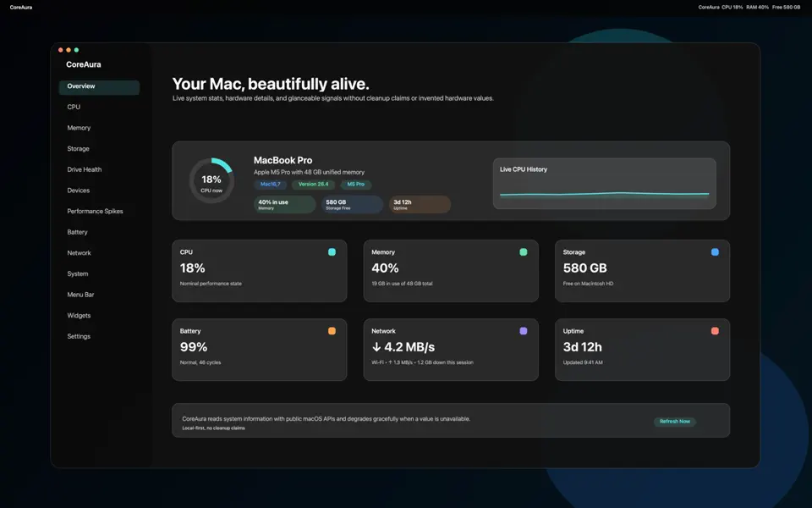The width and height of the screenshot is (812, 508).
Task: Click the green icon on Memory card
Action: click(524, 252)
